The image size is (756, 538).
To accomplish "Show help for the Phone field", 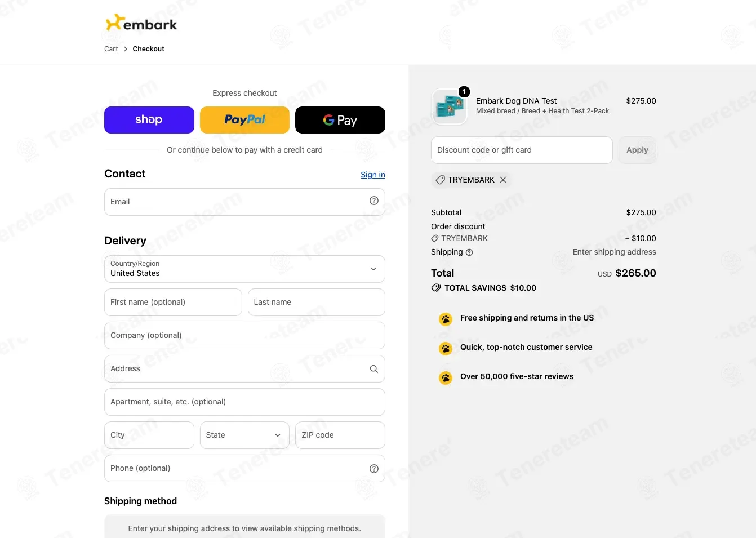I will click(x=374, y=469).
